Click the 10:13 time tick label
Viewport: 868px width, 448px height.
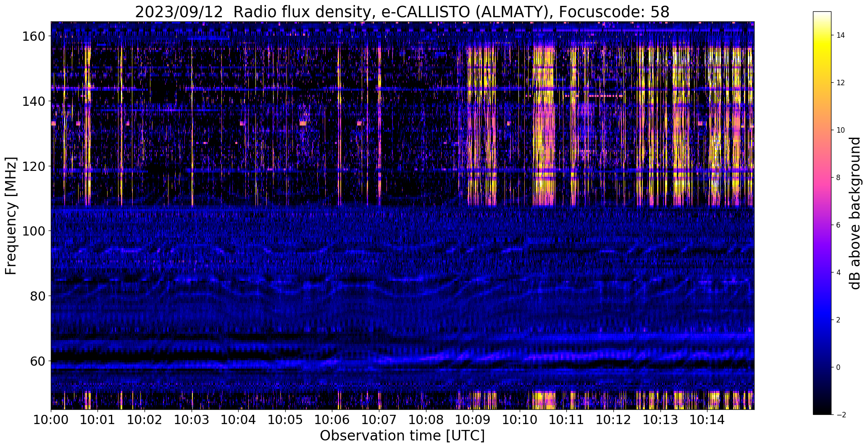(660, 419)
